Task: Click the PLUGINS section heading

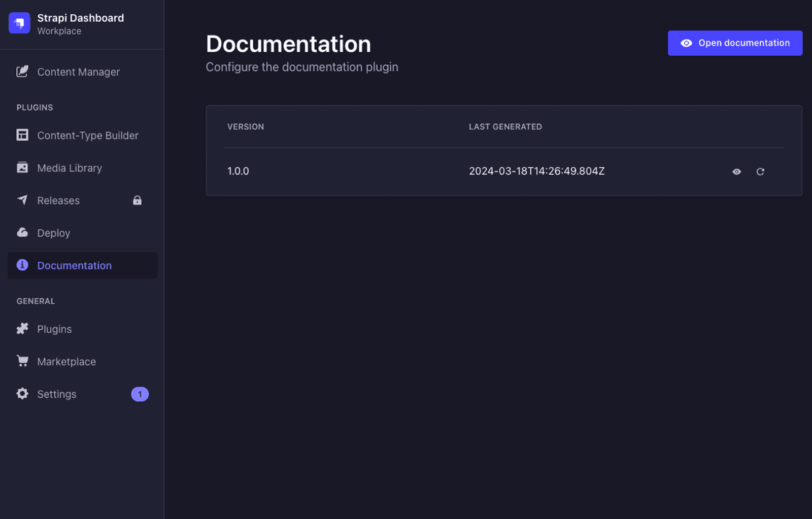Action: (35, 108)
